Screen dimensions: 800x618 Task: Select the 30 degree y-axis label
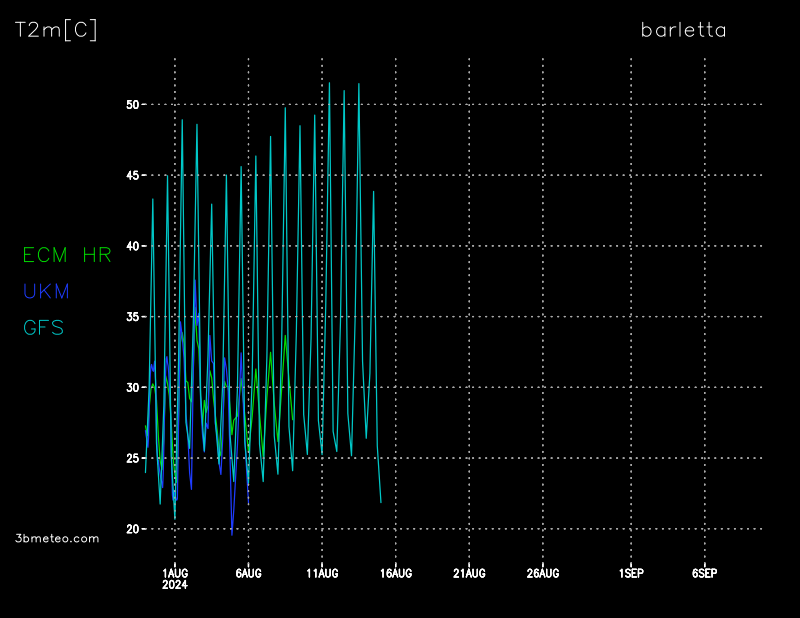(131, 387)
